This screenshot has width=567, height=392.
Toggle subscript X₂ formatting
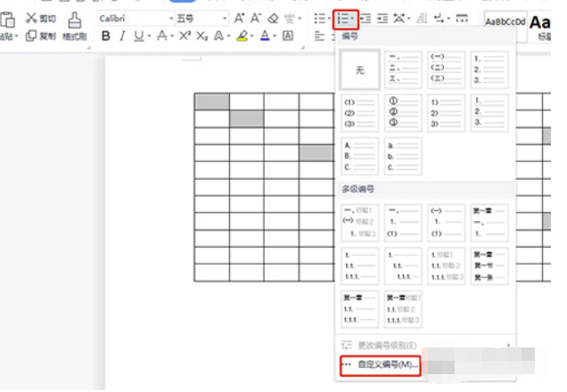(x=201, y=36)
